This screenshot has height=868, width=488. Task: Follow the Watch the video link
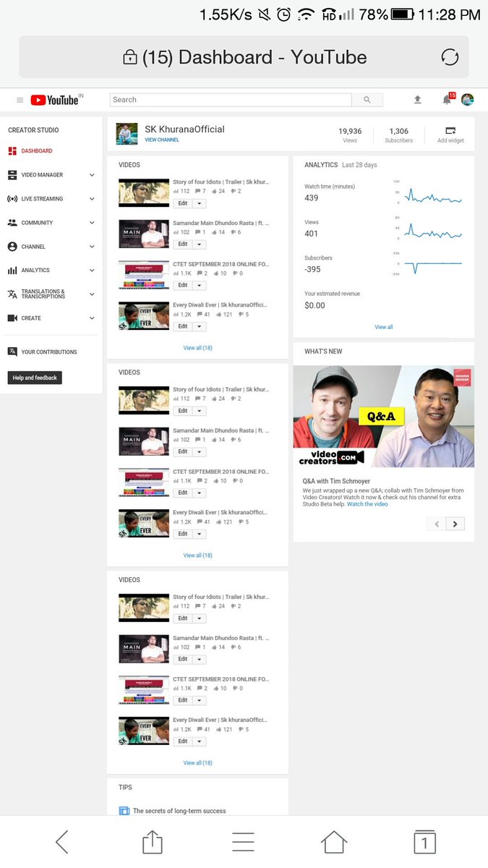click(367, 504)
